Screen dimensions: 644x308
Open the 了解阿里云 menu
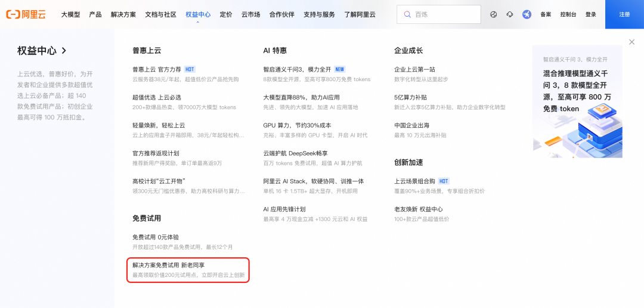pos(360,14)
